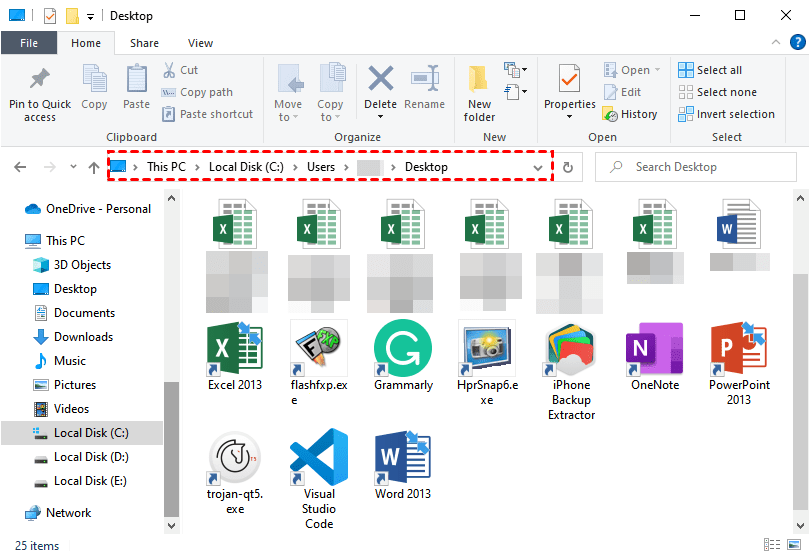
Task: Switch to details view icon
Action: coord(772,545)
